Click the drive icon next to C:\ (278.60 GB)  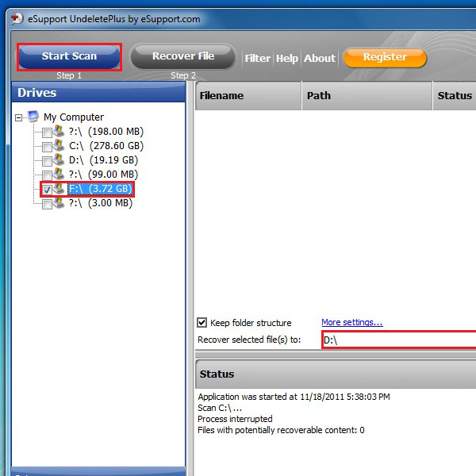[x=59, y=145]
